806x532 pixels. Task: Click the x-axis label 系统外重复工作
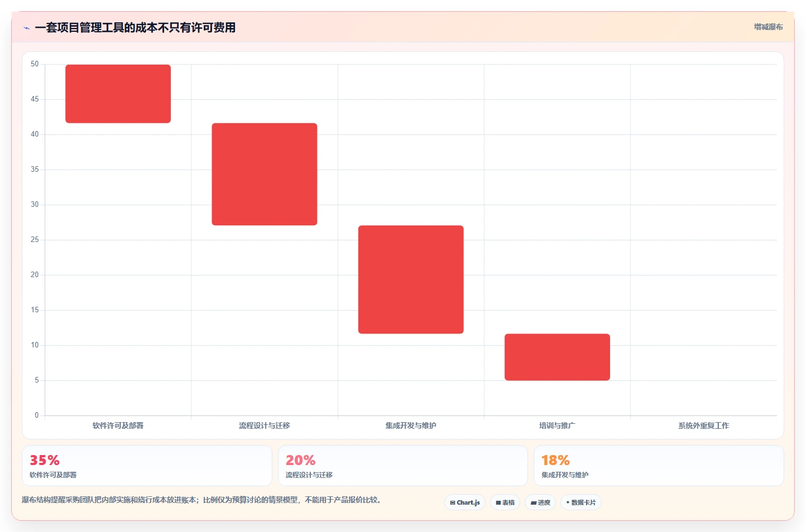click(703, 425)
